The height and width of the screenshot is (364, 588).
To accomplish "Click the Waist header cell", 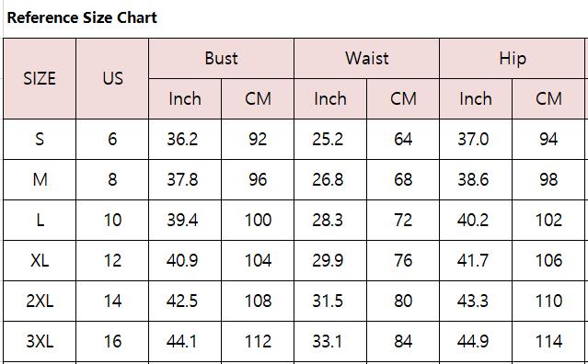I will click(367, 59).
